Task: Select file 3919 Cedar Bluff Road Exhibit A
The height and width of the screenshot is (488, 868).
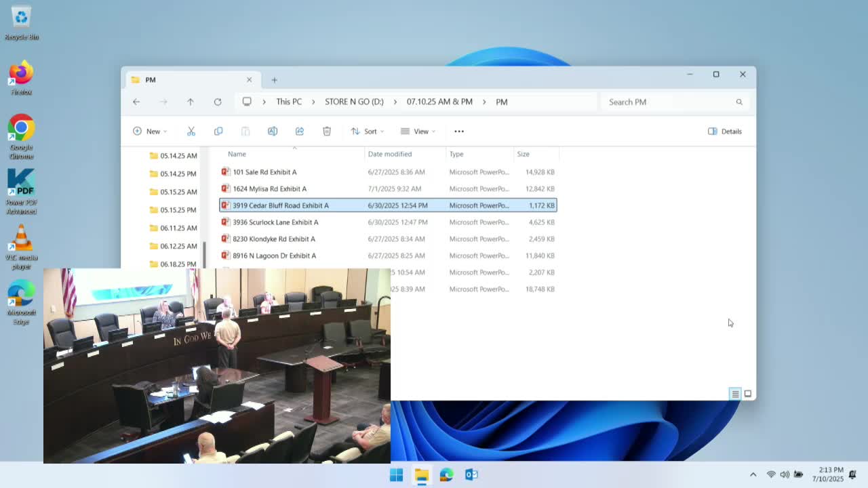Action: tap(388, 205)
